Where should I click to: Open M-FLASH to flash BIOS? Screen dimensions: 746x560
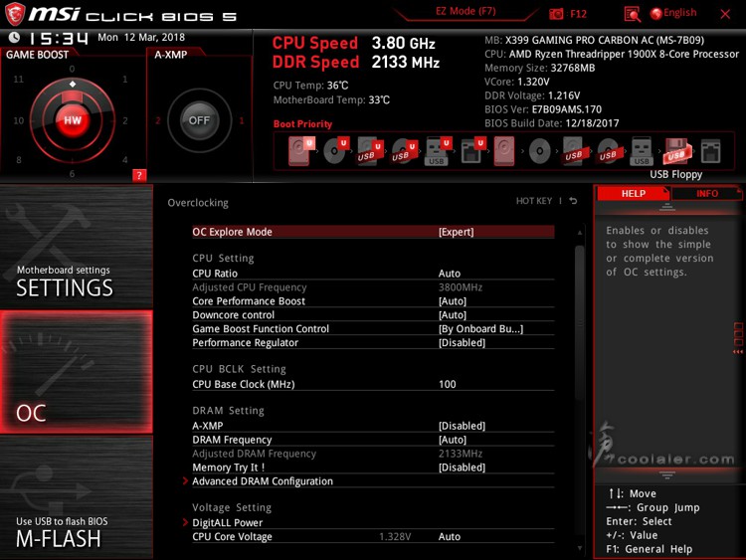(x=77, y=497)
